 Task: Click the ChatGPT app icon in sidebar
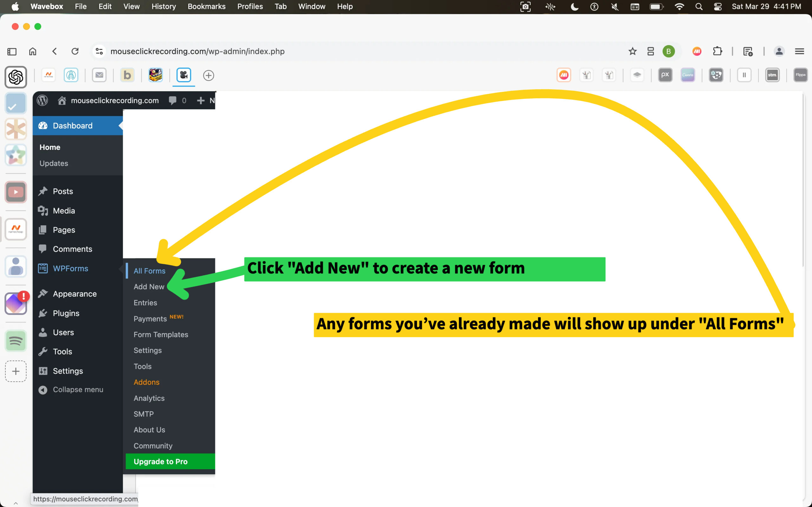(x=16, y=77)
